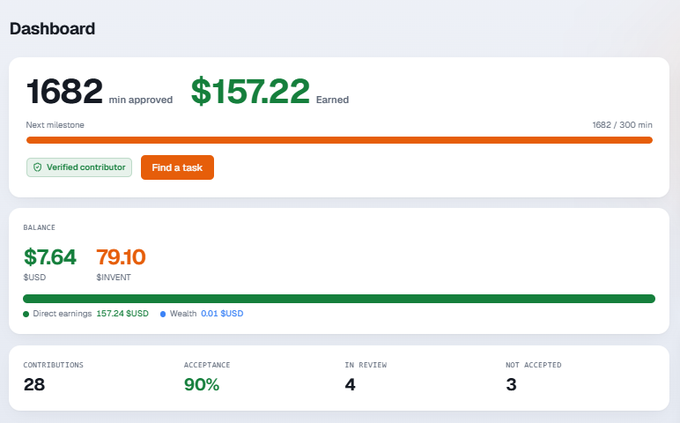Click the Verified contributor badge
Image resolution: width=680 pixels, height=423 pixels.
79,167
